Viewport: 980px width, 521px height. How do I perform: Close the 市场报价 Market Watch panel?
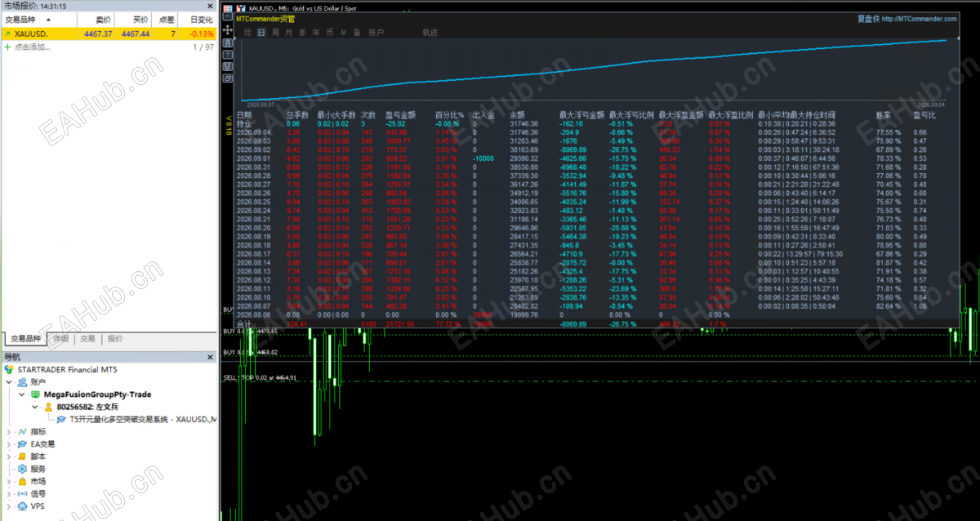[212, 6]
